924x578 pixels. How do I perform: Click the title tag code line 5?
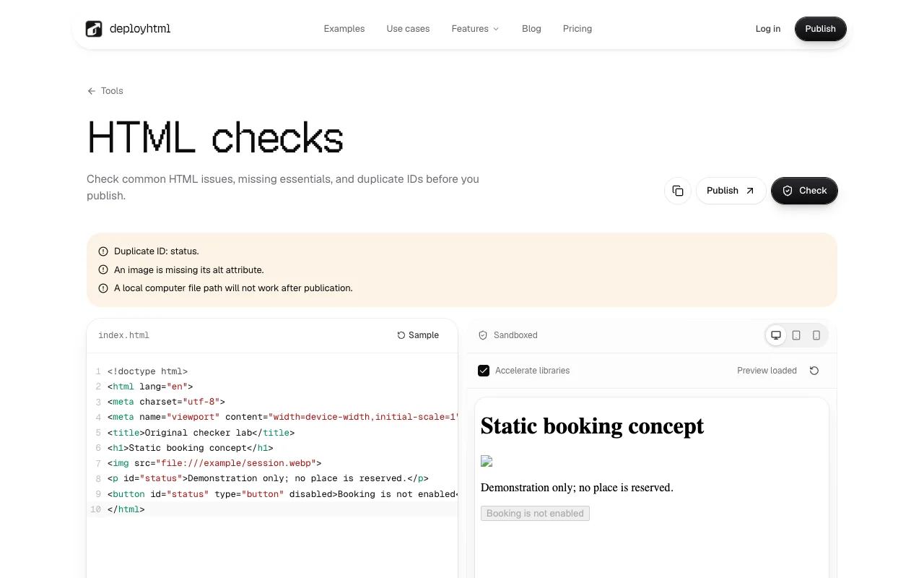(x=201, y=433)
